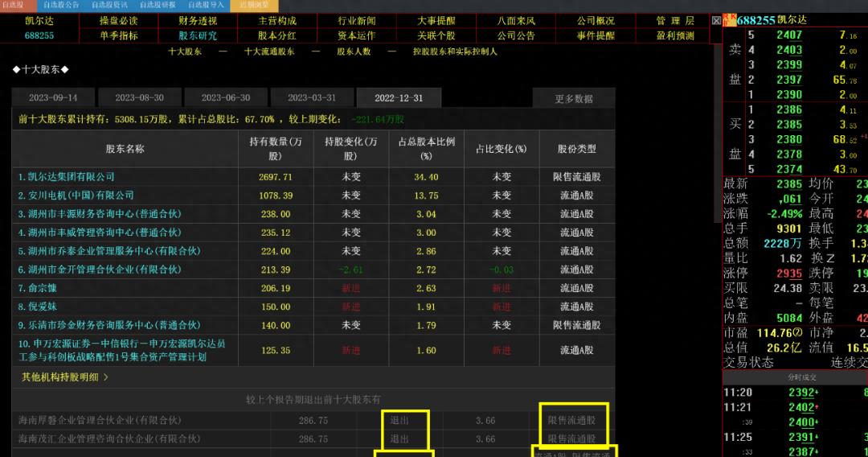Click exited holder 海南厚磐企业管理合伙企业

coord(100,421)
